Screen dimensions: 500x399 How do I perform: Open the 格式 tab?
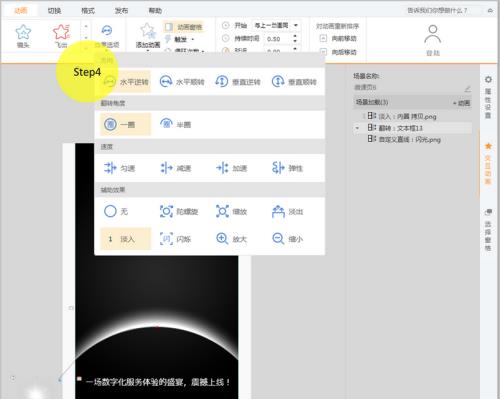pyautogui.click(x=88, y=11)
